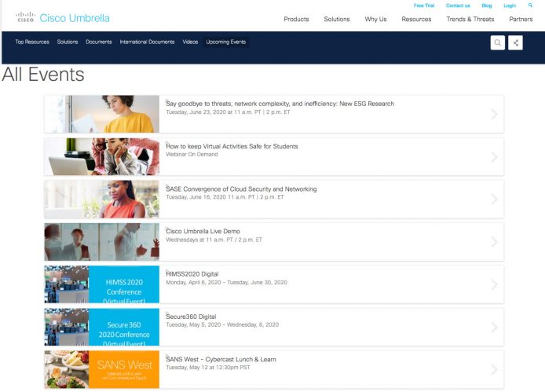Click arrow on SASE Convergence event
The height and width of the screenshot is (392, 545).
coord(494,200)
